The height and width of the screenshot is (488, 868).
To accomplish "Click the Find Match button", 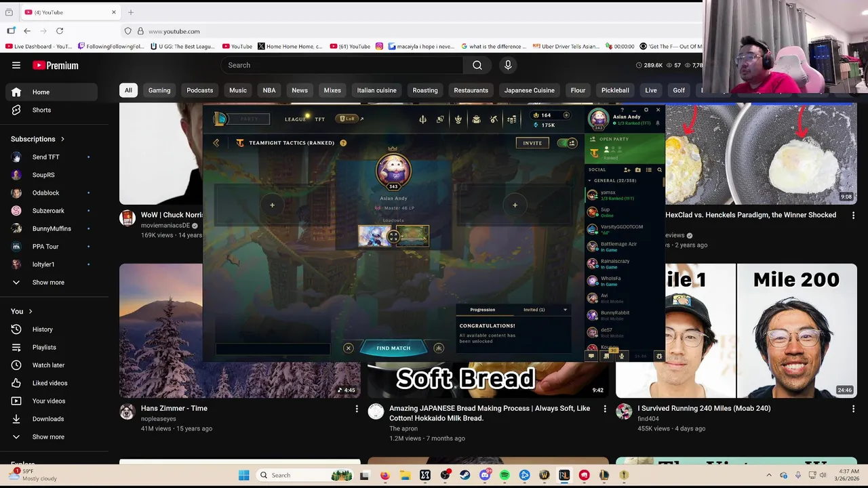I will pos(393,348).
